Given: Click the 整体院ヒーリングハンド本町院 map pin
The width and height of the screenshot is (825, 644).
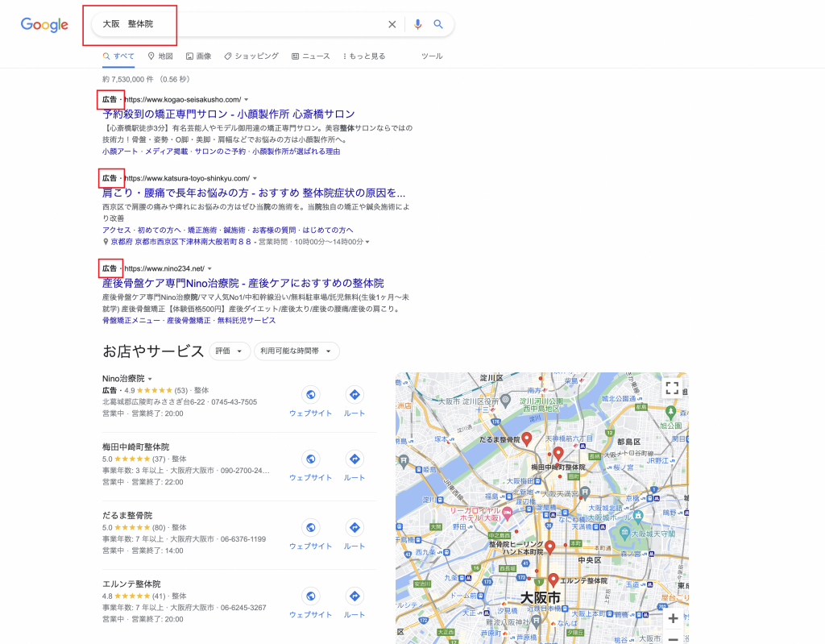Looking at the screenshot, I should click(x=549, y=547).
